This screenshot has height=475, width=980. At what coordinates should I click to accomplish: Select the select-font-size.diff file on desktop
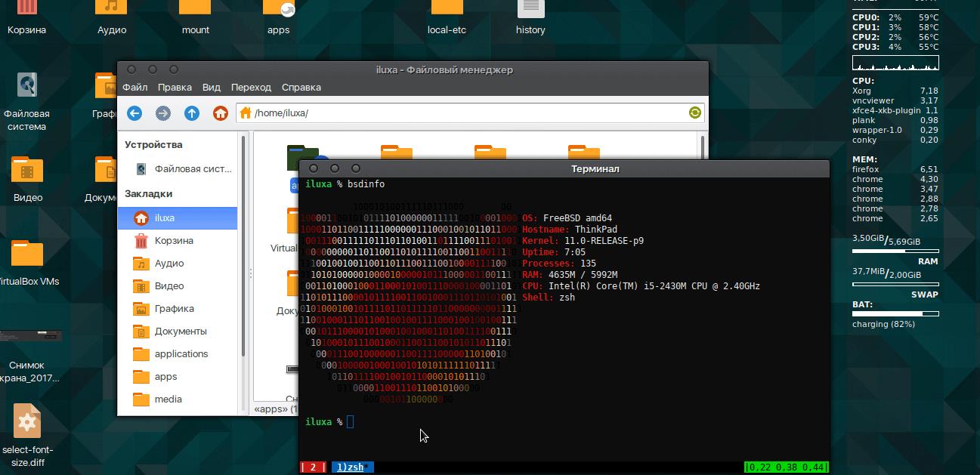click(27, 435)
